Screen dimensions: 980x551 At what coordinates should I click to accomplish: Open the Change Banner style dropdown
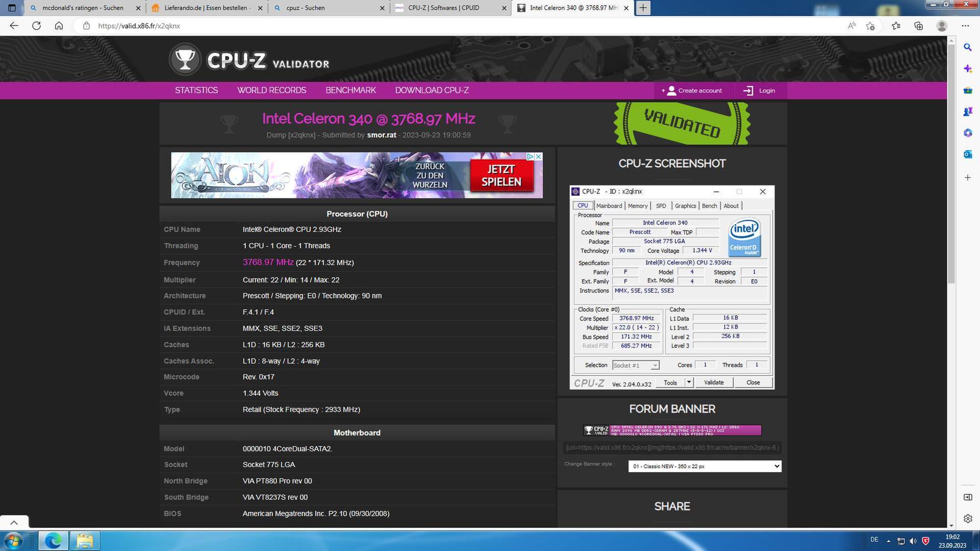[704, 466]
